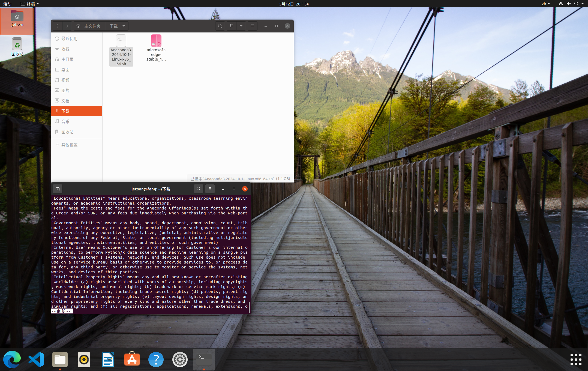
Task: Open view options dropdown in Files
Action: [x=241, y=26]
